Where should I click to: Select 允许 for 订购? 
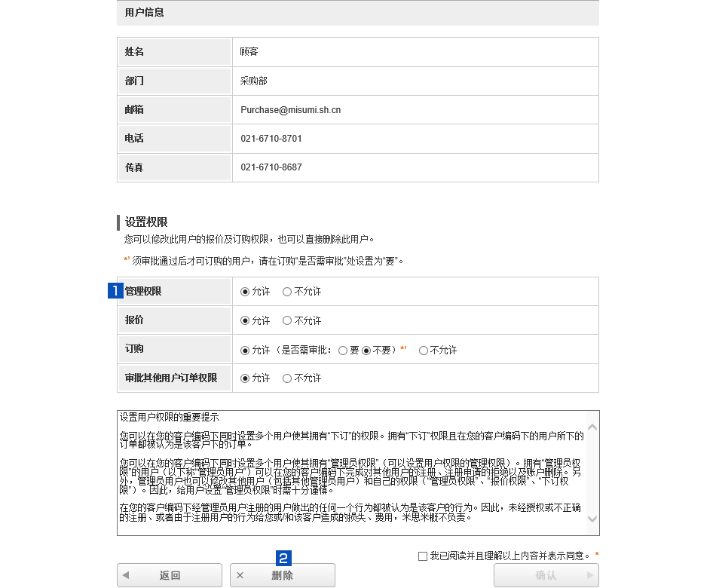[245, 351]
